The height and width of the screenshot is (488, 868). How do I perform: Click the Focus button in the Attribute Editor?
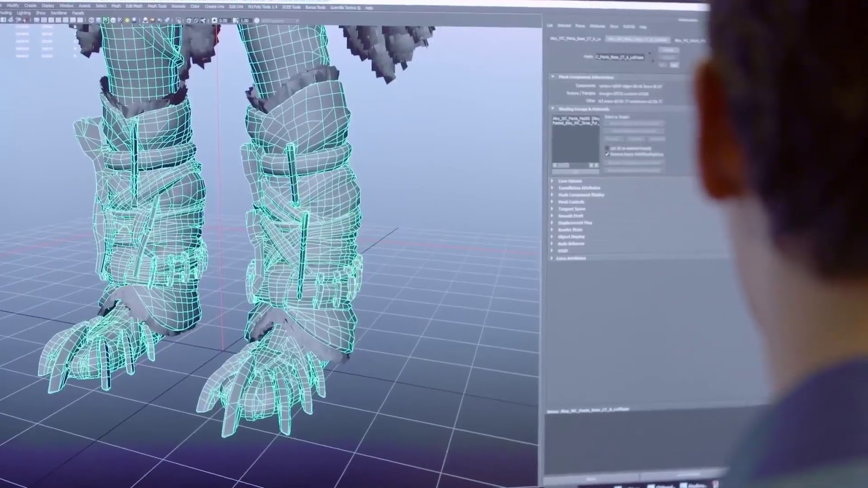click(668, 50)
